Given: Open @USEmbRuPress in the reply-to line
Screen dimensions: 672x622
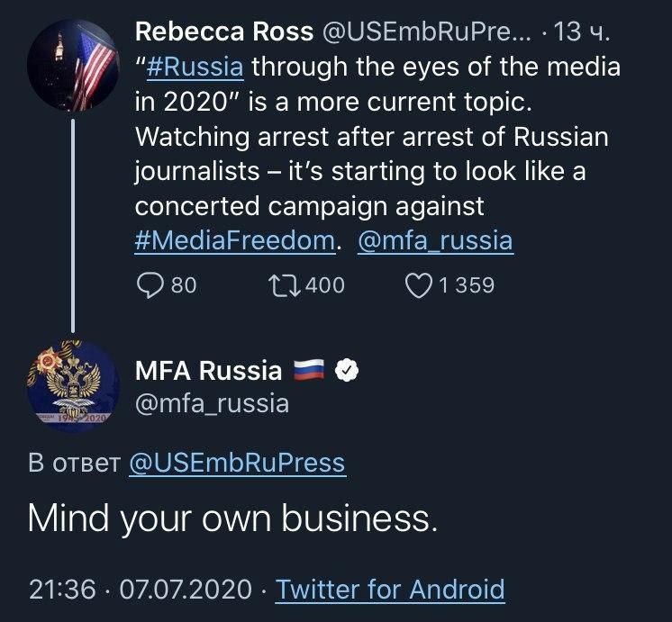Looking at the screenshot, I should click(237, 463).
